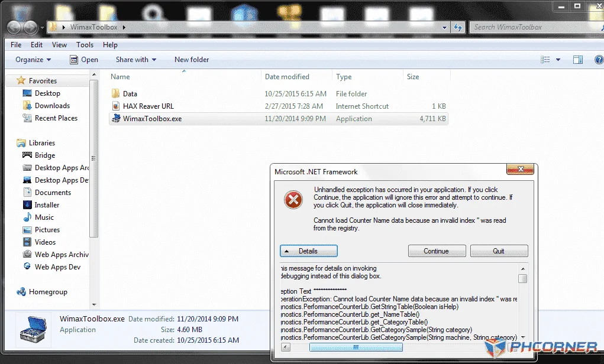Click the Web Apps Archive library icon

point(27,254)
